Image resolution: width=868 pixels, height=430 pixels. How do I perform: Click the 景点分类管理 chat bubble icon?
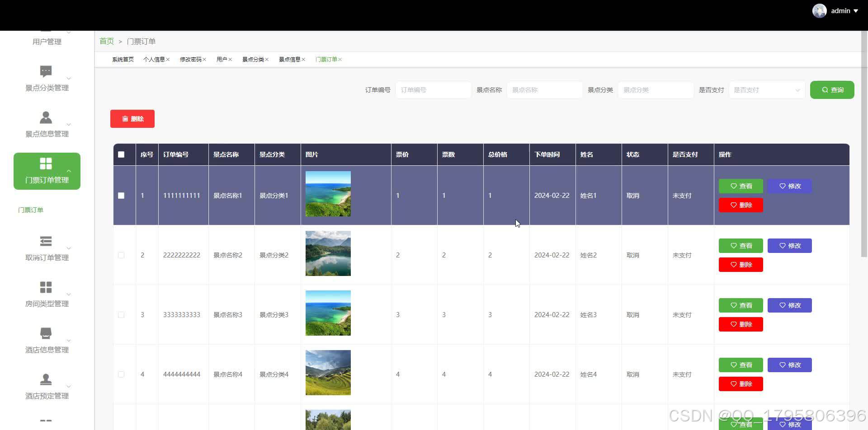(x=46, y=71)
